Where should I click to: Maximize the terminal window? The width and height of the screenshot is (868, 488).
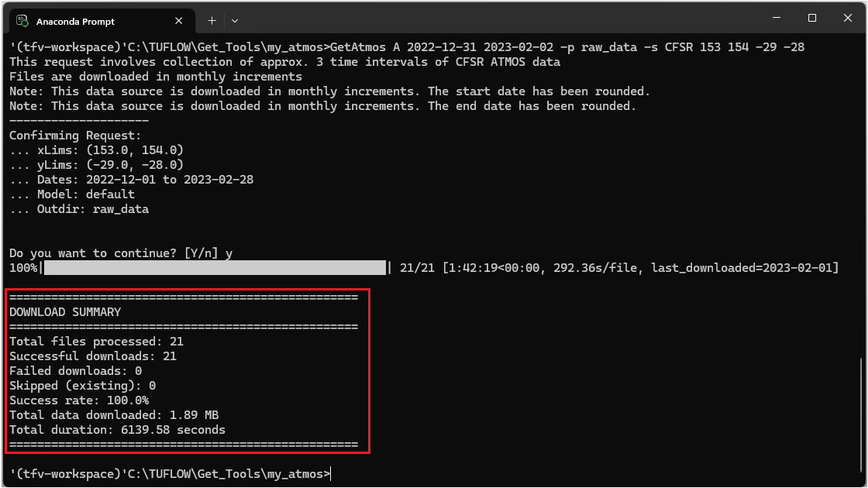tap(812, 18)
